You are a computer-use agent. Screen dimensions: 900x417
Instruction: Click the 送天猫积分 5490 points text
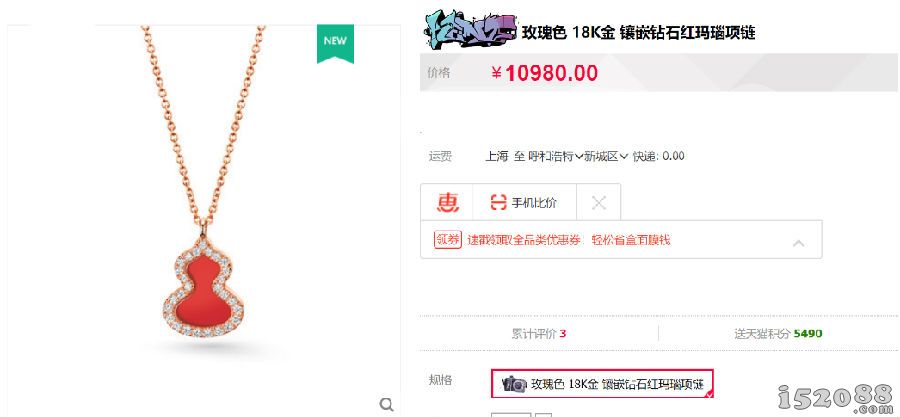pos(778,333)
